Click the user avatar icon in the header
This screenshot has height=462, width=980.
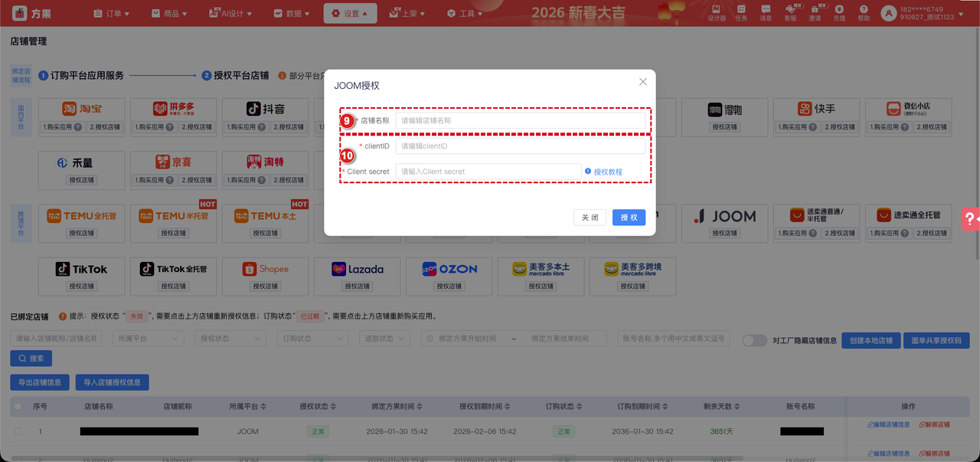(x=888, y=13)
